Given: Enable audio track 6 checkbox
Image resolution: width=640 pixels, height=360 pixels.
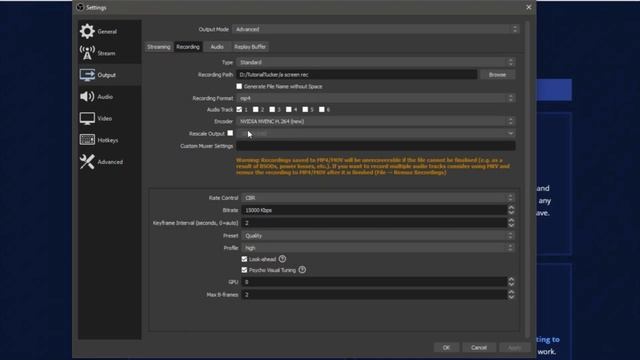Looking at the screenshot, I should (322, 109).
